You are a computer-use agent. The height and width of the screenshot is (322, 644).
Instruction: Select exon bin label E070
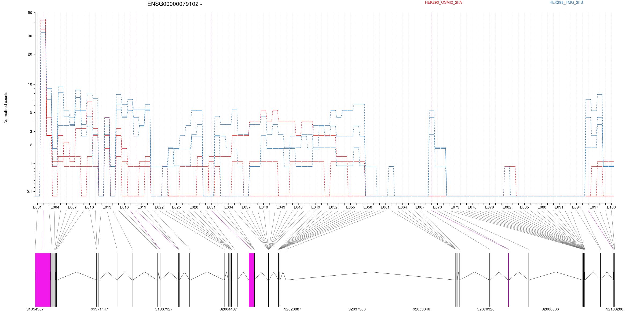(x=437, y=207)
